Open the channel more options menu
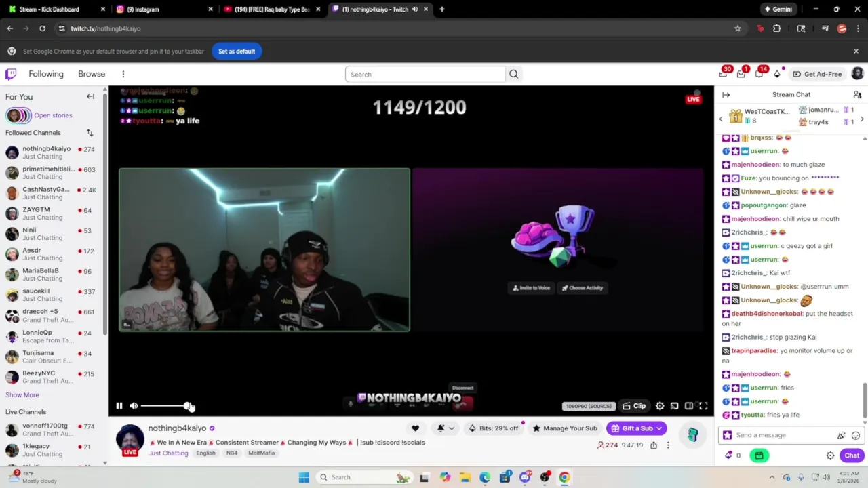 668,445
